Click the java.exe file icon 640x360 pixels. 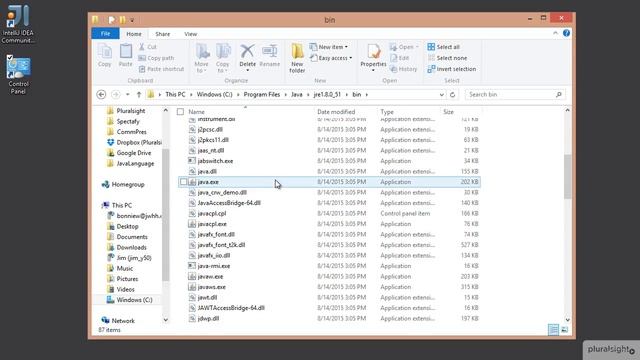pos(192,182)
